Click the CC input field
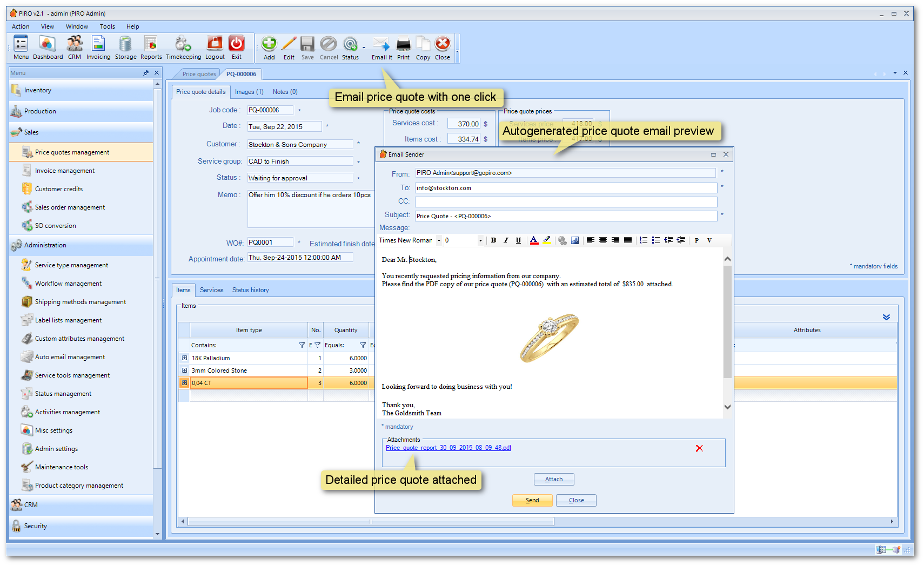924x566 pixels. tap(566, 201)
